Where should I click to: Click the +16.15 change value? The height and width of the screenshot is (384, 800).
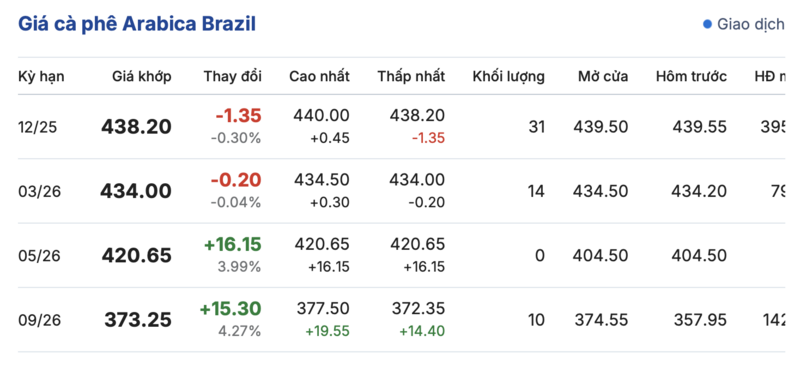233,244
